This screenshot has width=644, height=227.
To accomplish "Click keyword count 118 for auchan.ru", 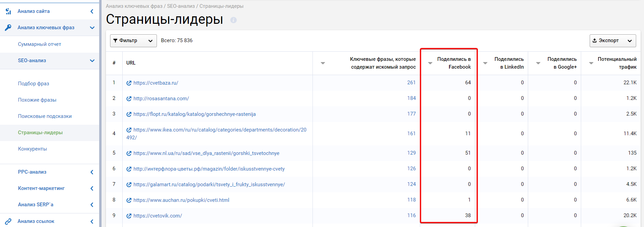I will click(411, 200).
